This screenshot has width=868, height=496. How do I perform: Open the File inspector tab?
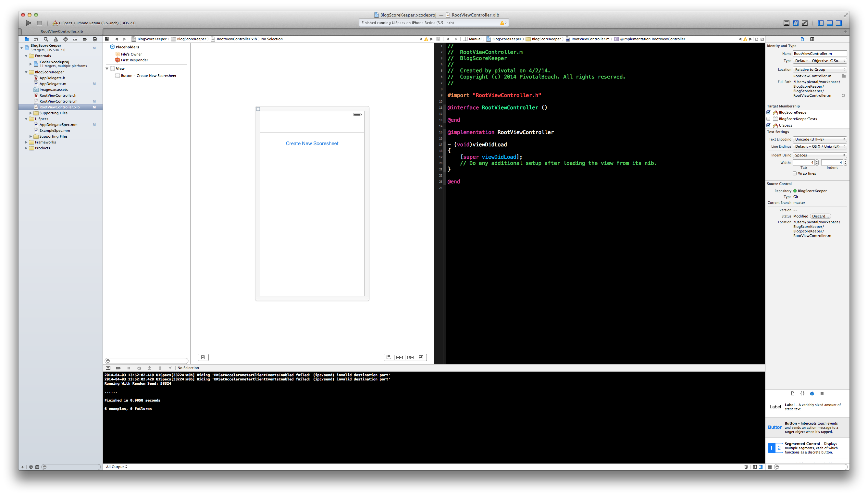coord(802,39)
